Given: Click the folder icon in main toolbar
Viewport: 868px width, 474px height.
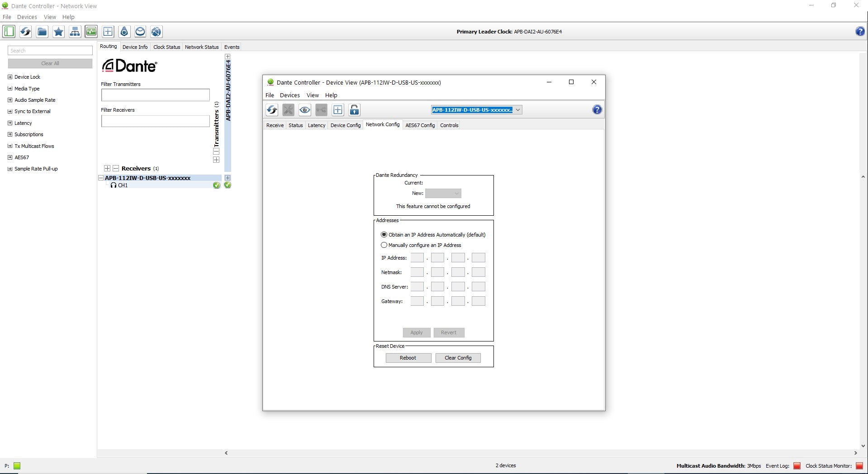Looking at the screenshot, I should pyautogui.click(x=42, y=32).
